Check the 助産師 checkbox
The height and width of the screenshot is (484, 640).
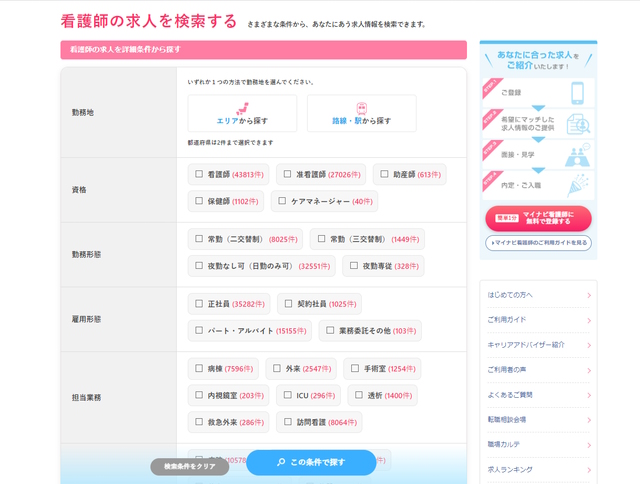pos(384,174)
